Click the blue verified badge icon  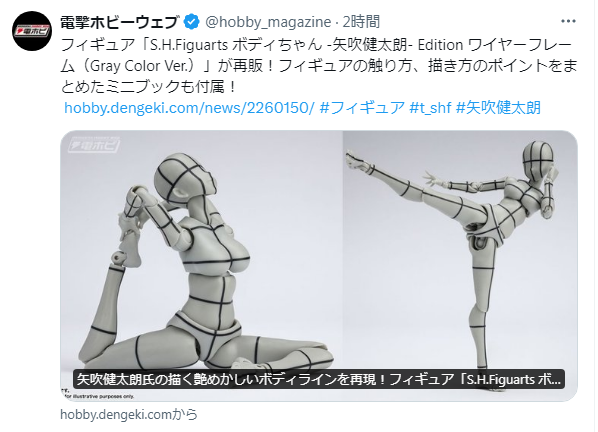click(192, 22)
